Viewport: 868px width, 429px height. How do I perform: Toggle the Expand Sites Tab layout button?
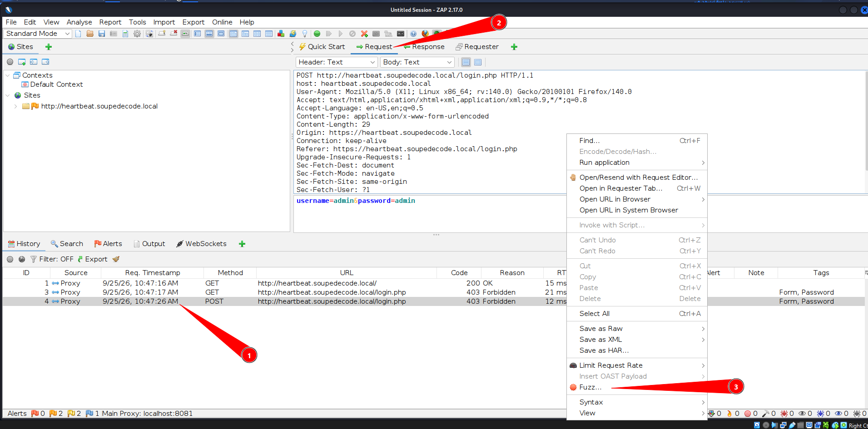point(197,34)
